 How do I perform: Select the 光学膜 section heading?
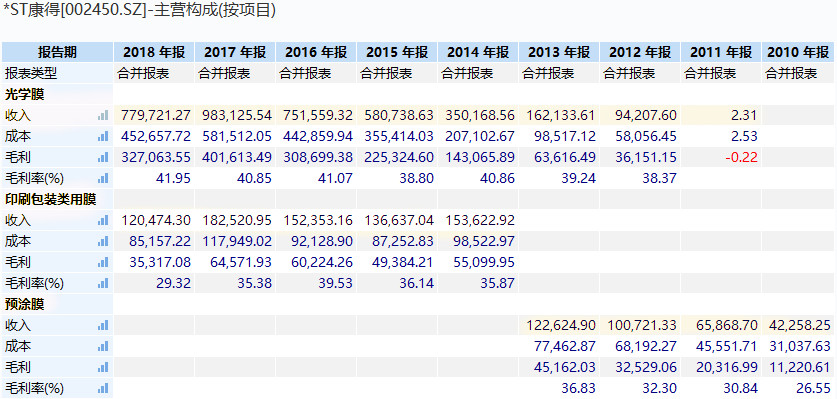tap(25, 95)
